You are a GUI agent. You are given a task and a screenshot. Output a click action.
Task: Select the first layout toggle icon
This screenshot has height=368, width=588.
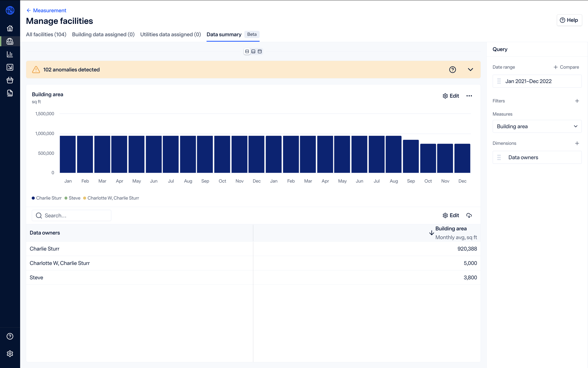click(x=247, y=51)
